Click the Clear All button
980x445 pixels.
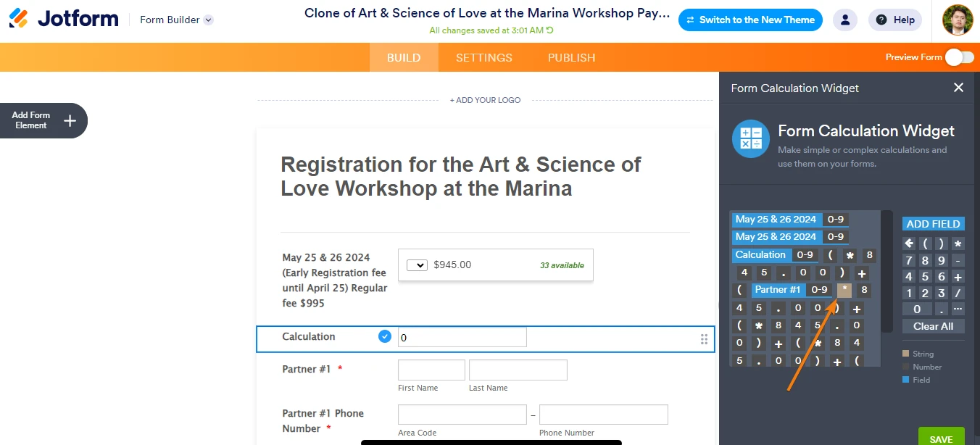pyautogui.click(x=934, y=326)
